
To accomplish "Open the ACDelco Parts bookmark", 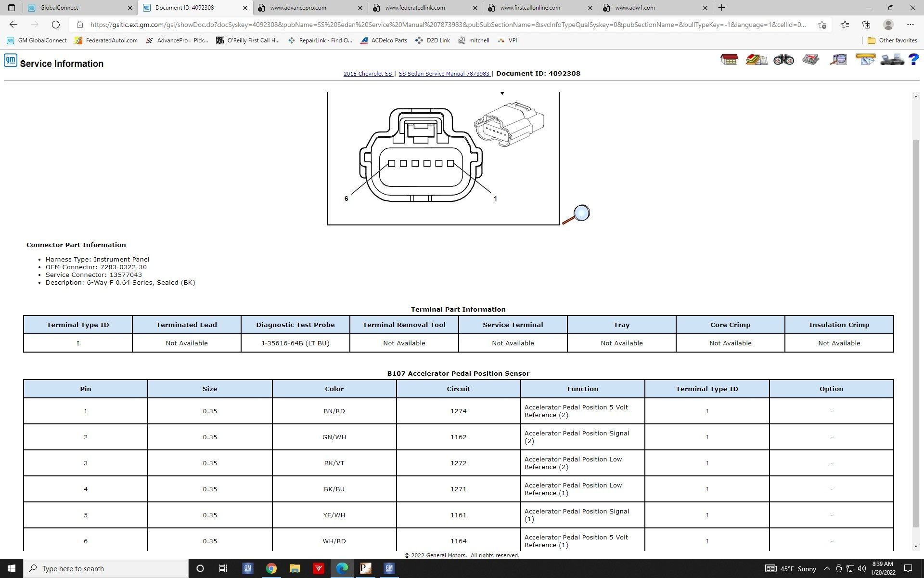I will pyautogui.click(x=384, y=40).
